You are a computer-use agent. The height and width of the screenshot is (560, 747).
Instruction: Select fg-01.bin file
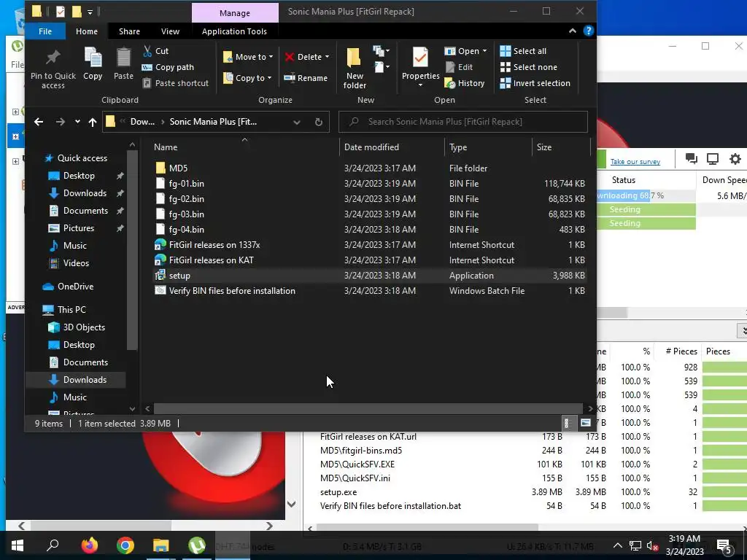pos(186,183)
